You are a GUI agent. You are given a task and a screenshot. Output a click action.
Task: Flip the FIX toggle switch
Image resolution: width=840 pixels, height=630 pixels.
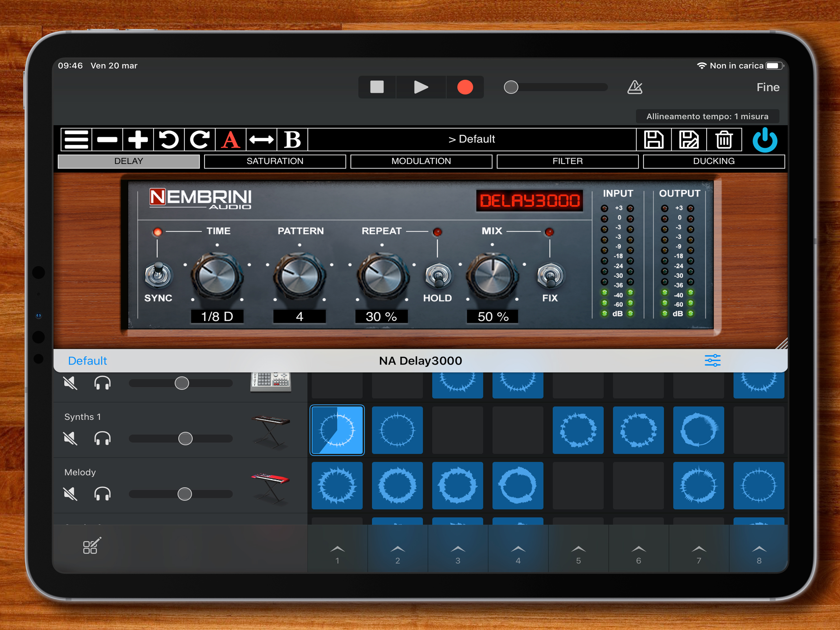[550, 275]
